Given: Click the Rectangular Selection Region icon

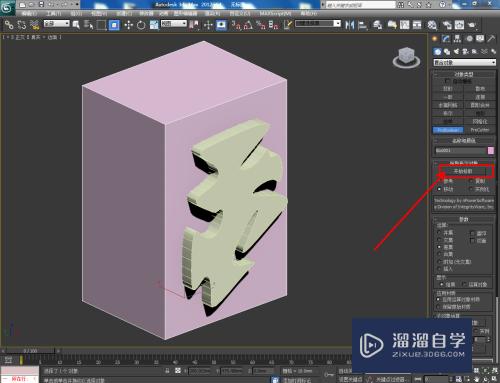Looking at the screenshot, I should [101, 25].
